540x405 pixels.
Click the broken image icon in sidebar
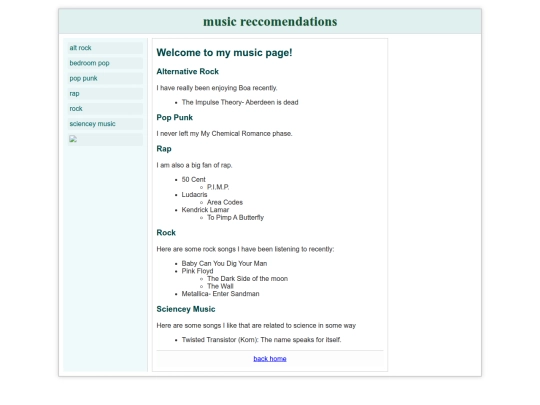click(x=73, y=139)
